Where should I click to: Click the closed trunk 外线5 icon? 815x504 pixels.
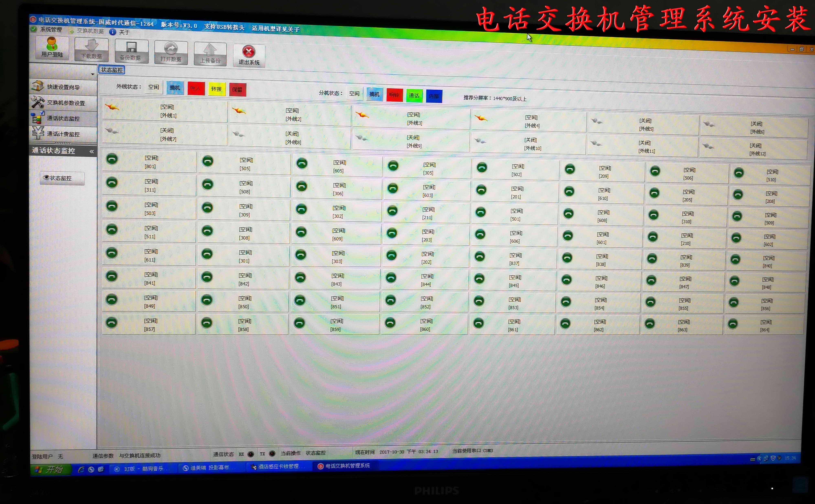597,121
